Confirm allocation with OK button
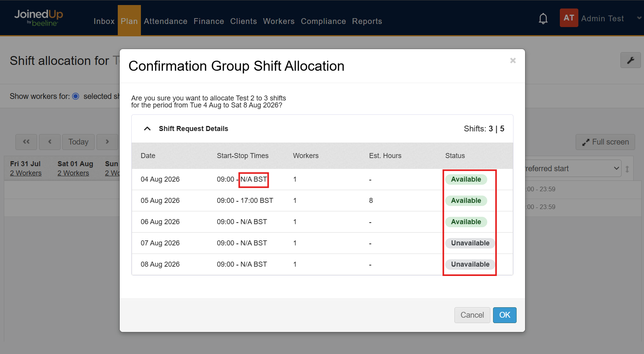Screen dimensions: 644x354 click(x=505, y=315)
